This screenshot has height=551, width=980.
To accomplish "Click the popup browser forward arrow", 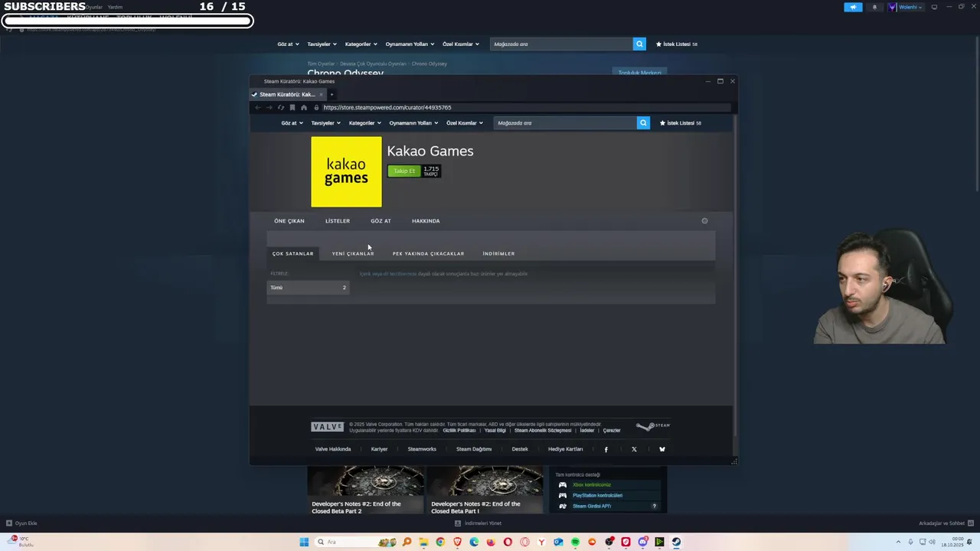I will coord(269,107).
